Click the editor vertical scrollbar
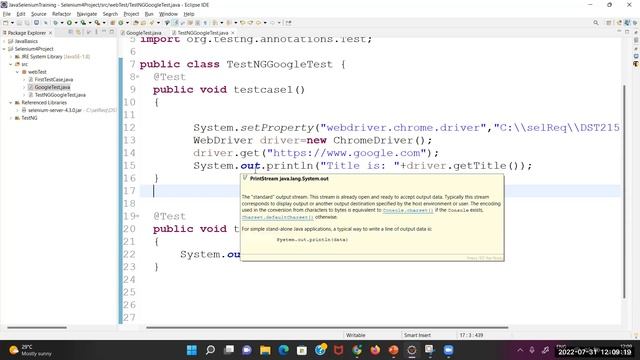Screen dimensions: 640x360 point(624,191)
